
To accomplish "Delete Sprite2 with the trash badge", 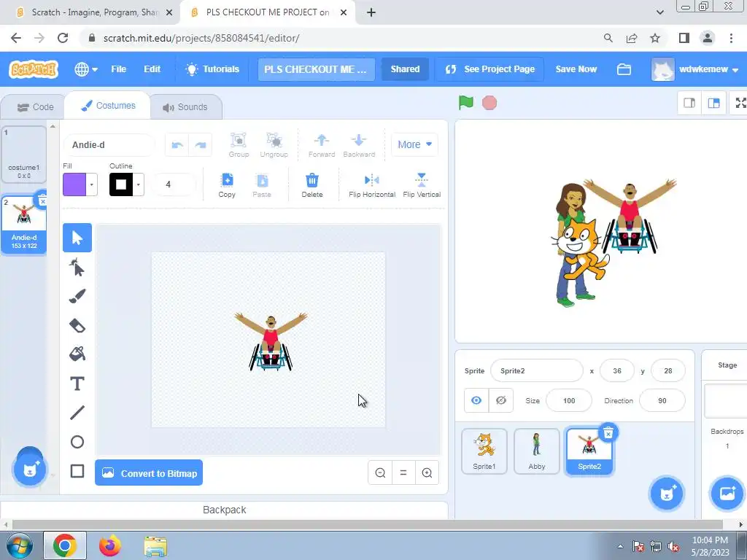I will [608, 433].
